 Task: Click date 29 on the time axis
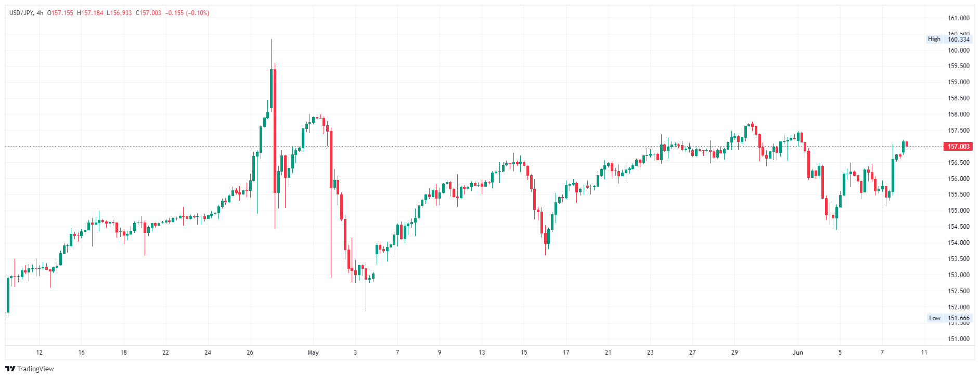click(734, 353)
